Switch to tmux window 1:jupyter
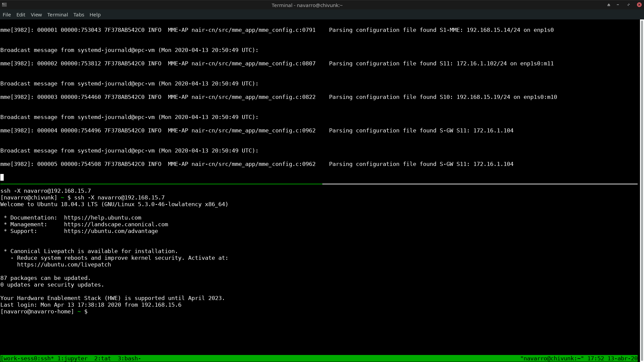 (x=72, y=358)
